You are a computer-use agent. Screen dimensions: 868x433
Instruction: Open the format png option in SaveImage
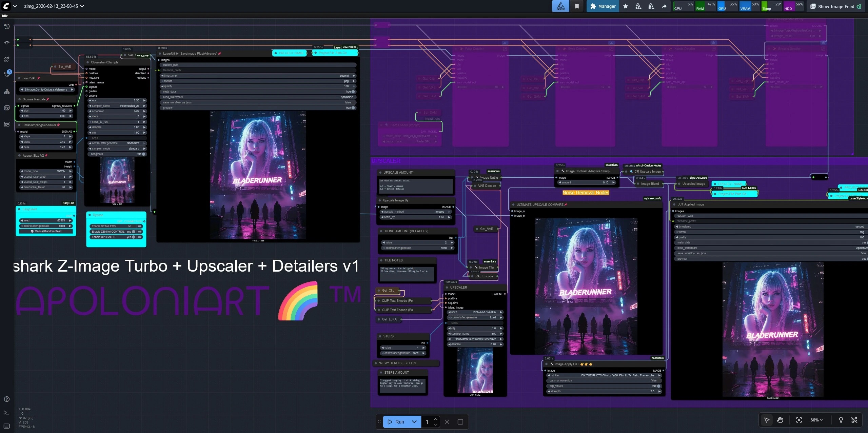258,81
